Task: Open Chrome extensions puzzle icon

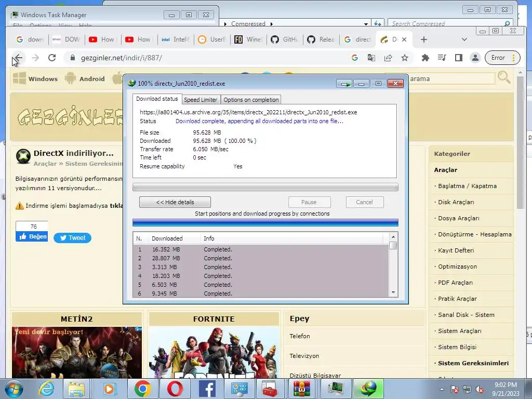Action: (x=425, y=58)
